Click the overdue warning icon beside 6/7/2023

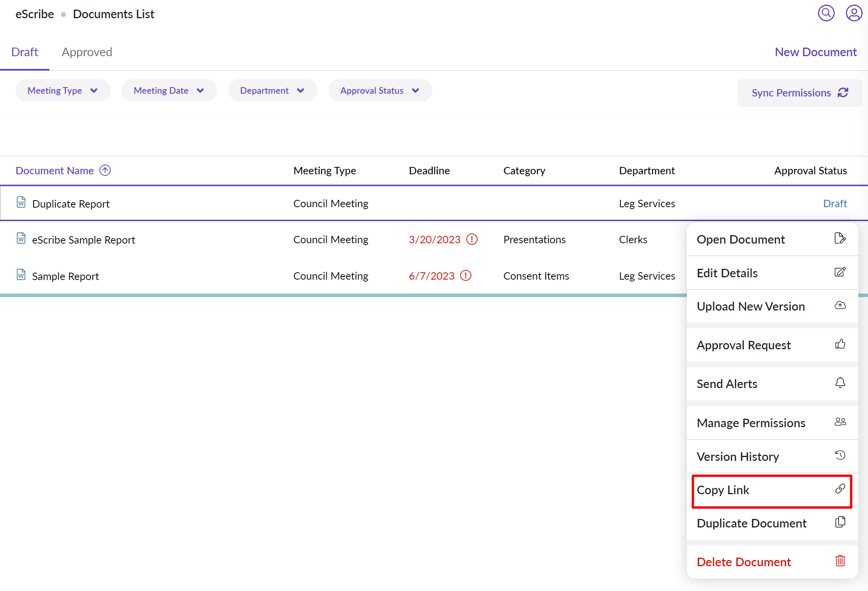coord(466,276)
